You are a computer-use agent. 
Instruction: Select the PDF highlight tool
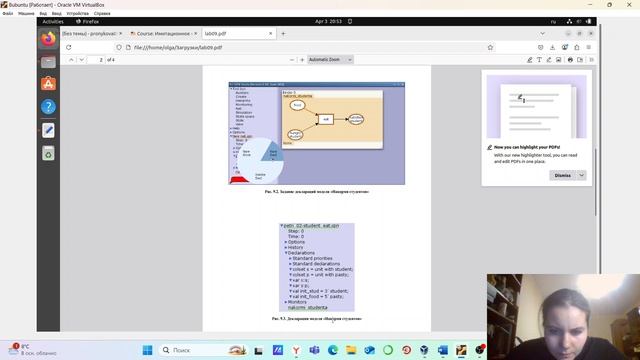pyautogui.click(x=529, y=60)
